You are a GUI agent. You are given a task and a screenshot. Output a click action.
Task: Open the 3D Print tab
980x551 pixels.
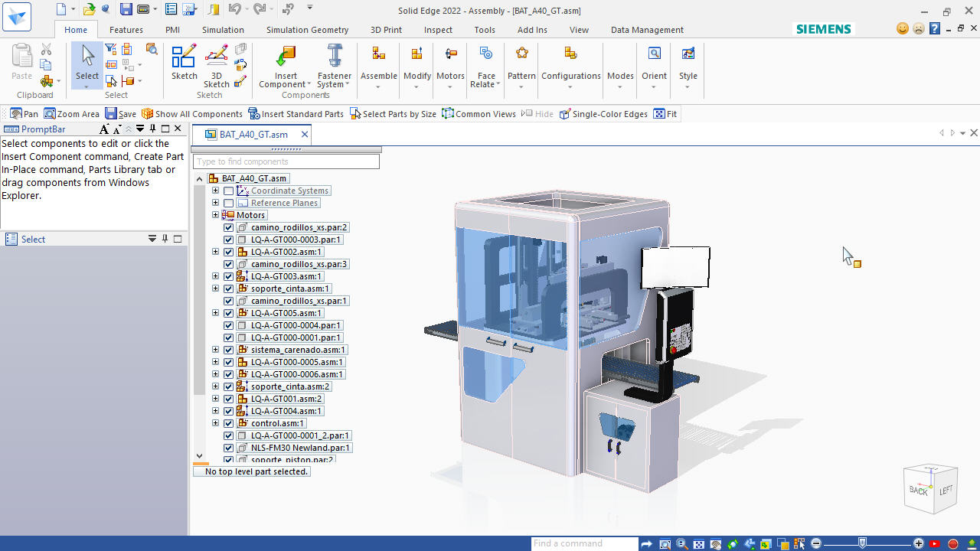[x=386, y=30]
